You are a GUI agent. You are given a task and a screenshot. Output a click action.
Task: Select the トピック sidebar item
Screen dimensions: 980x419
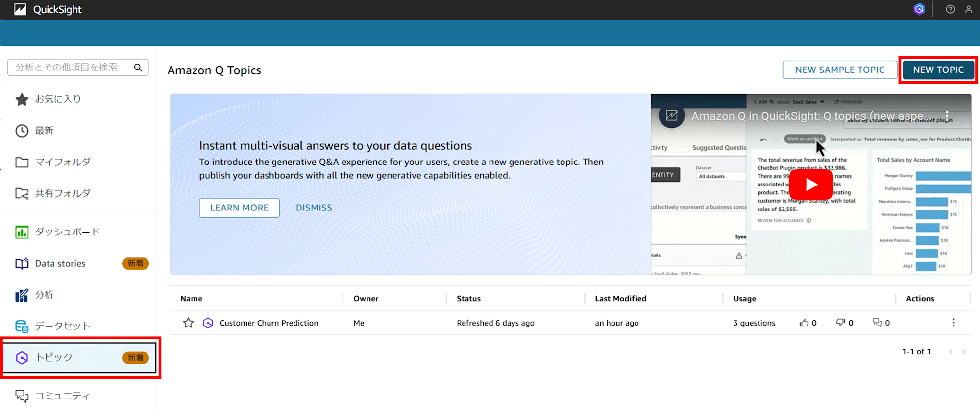pos(80,358)
